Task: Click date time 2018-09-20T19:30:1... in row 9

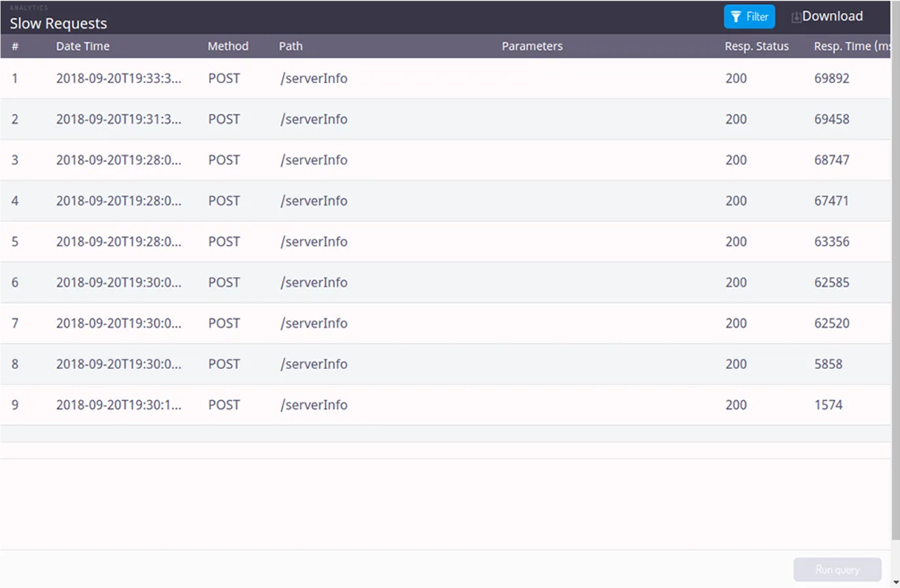Action: (119, 405)
